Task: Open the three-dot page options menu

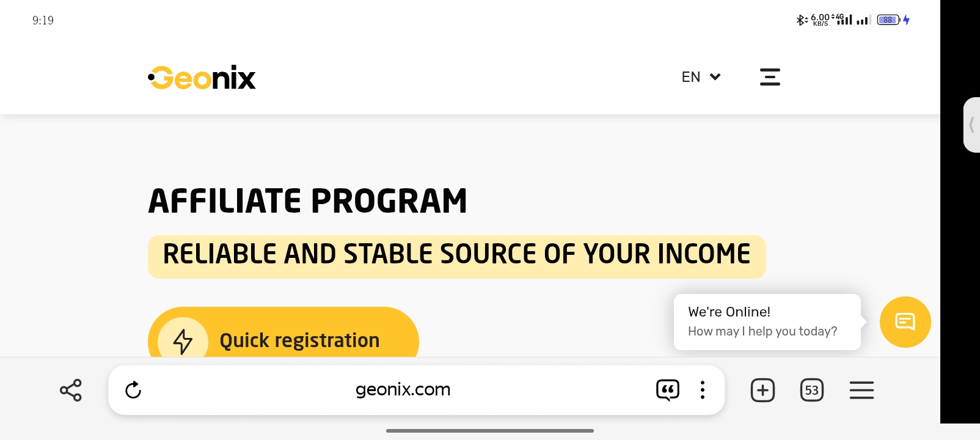Action: (x=703, y=390)
